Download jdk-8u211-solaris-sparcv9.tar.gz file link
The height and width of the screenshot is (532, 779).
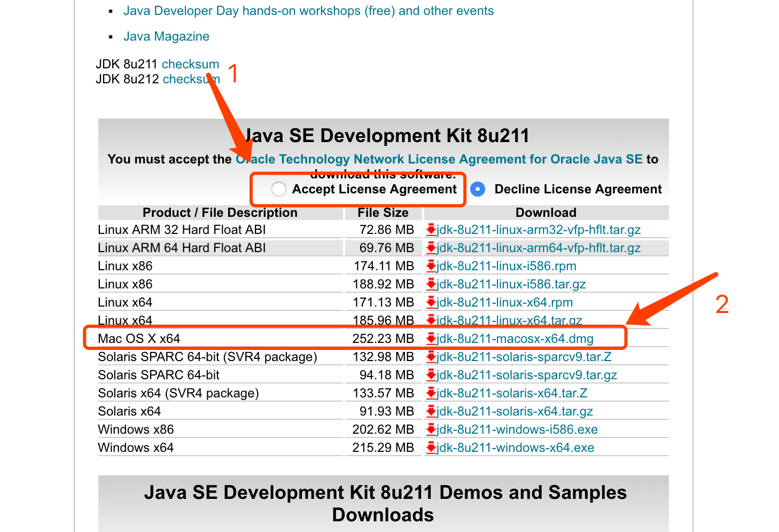(527, 375)
